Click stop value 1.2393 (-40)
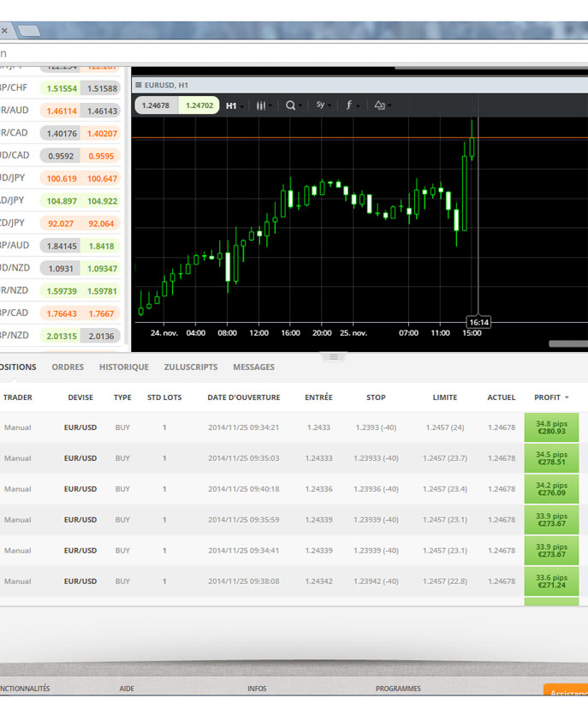 376,427
